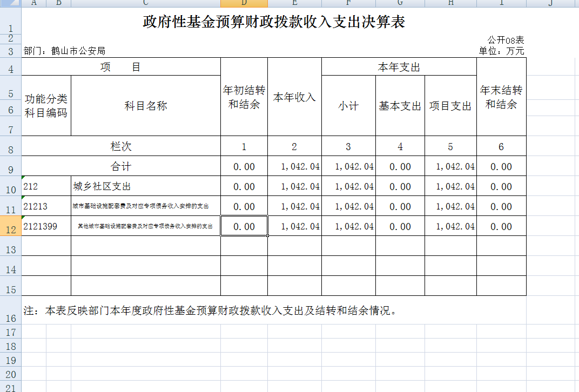Click the 栏次 row cell numbered 1
The width and height of the screenshot is (579, 392).
pos(244,146)
